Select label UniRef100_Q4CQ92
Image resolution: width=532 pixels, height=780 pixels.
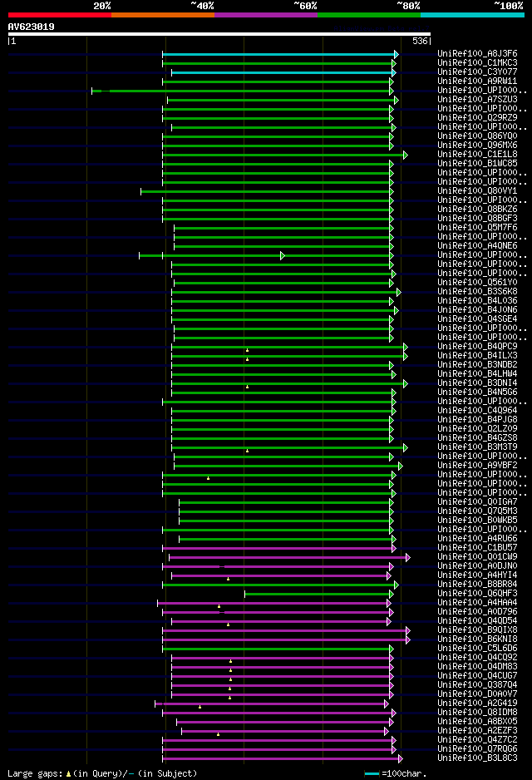[x=477, y=657]
